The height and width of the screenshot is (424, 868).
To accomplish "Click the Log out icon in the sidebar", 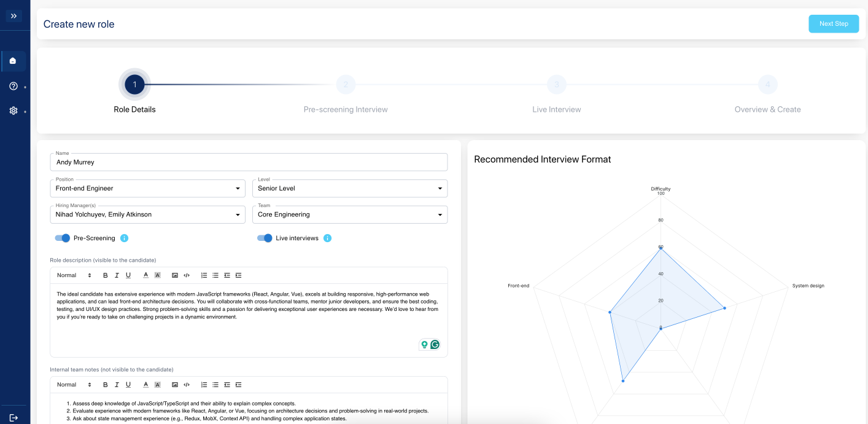I will click(x=14, y=417).
